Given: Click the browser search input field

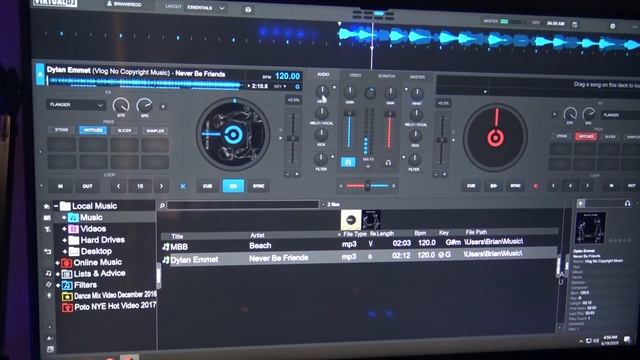Looking at the screenshot, I should pos(243,205).
